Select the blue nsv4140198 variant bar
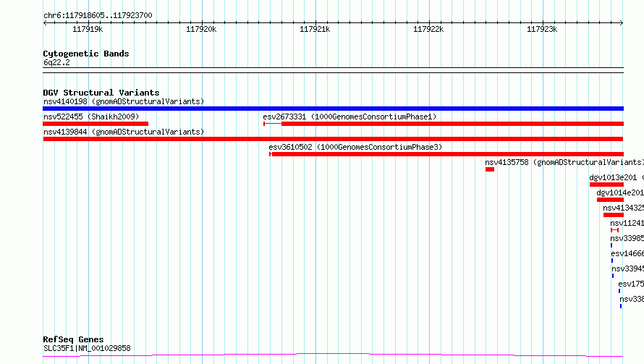Screen dimensions: 644x364 [333, 109]
